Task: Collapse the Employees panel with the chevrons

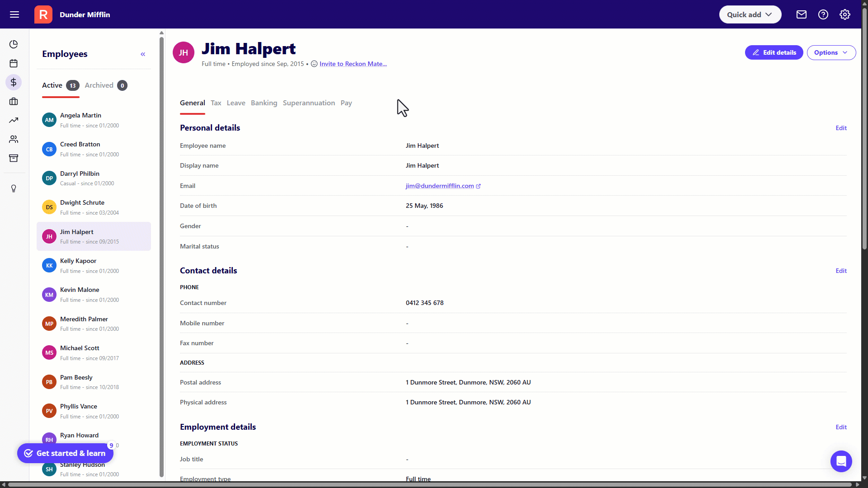Action: tap(143, 54)
